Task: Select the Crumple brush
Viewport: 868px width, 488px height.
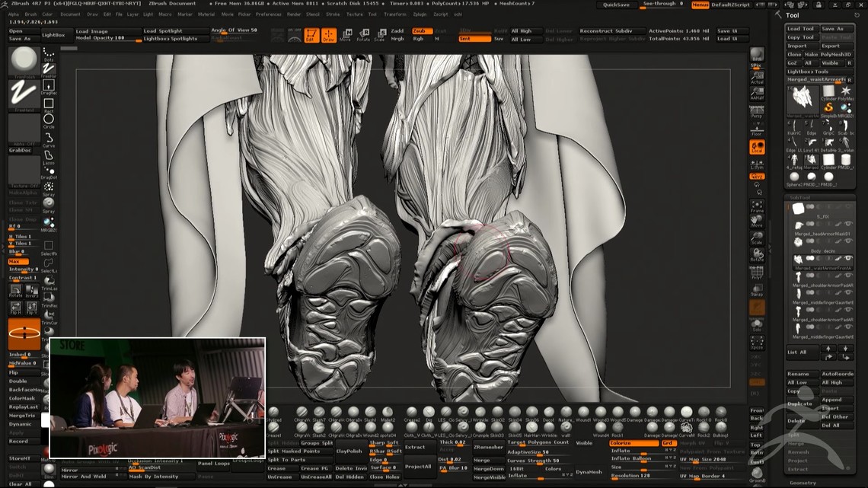Action: click(480, 429)
